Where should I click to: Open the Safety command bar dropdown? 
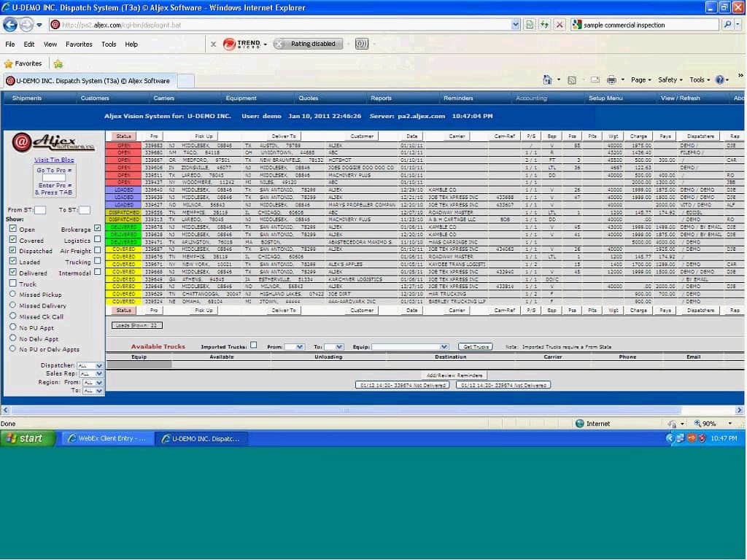click(x=670, y=80)
